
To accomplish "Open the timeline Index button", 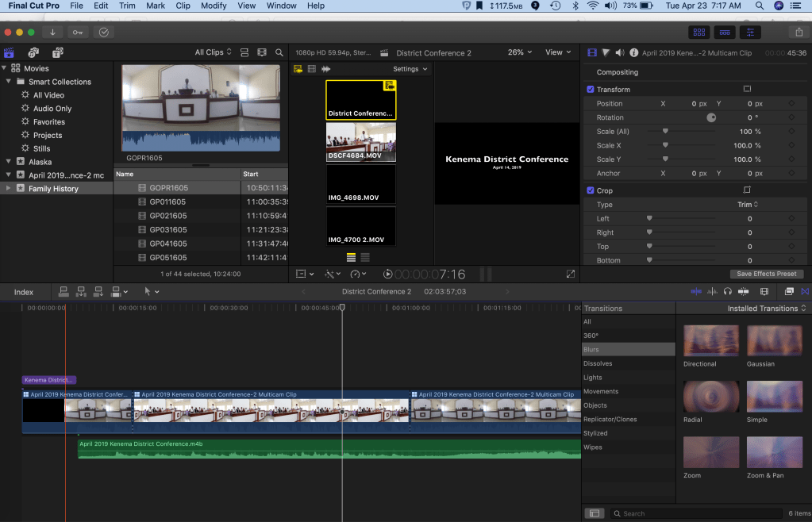I will tap(24, 292).
